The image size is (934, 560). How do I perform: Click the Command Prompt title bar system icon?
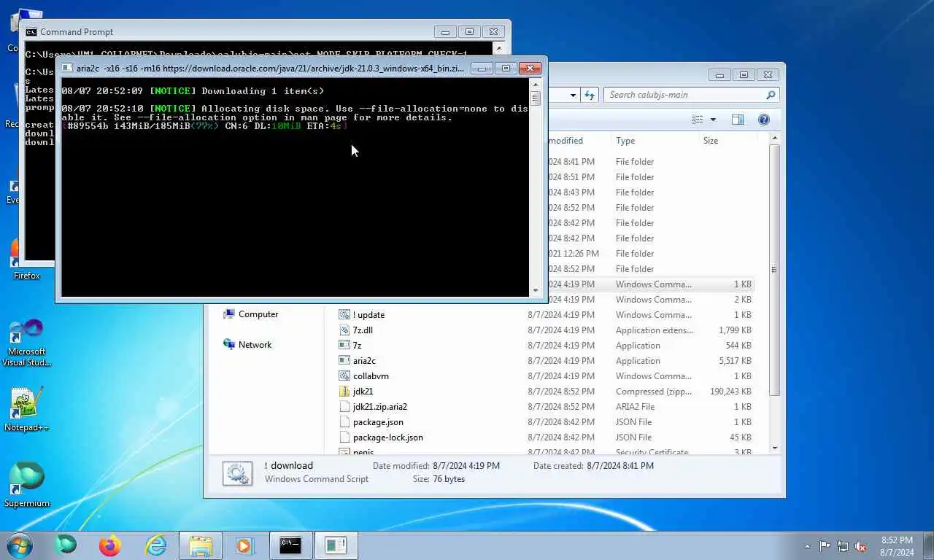pyautogui.click(x=31, y=32)
